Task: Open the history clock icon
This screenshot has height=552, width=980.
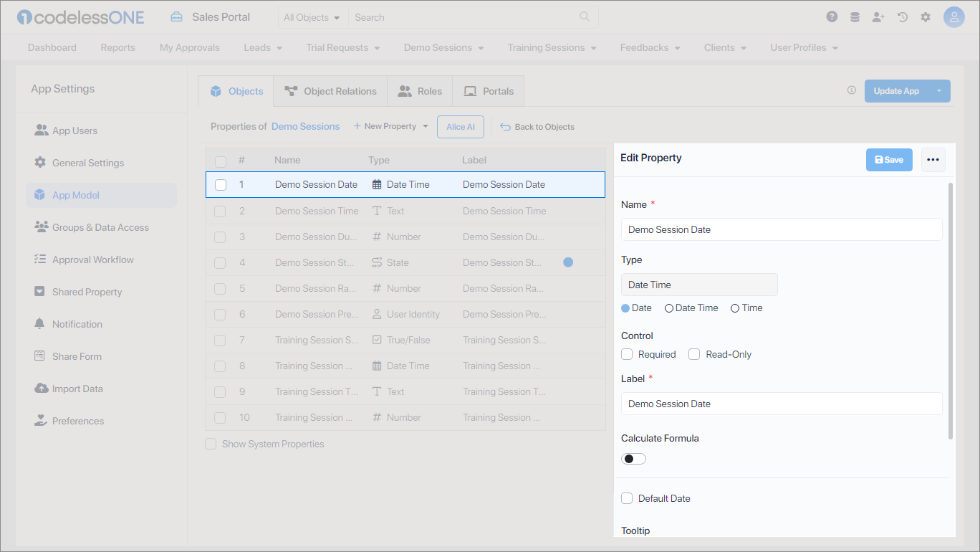Action: click(903, 17)
